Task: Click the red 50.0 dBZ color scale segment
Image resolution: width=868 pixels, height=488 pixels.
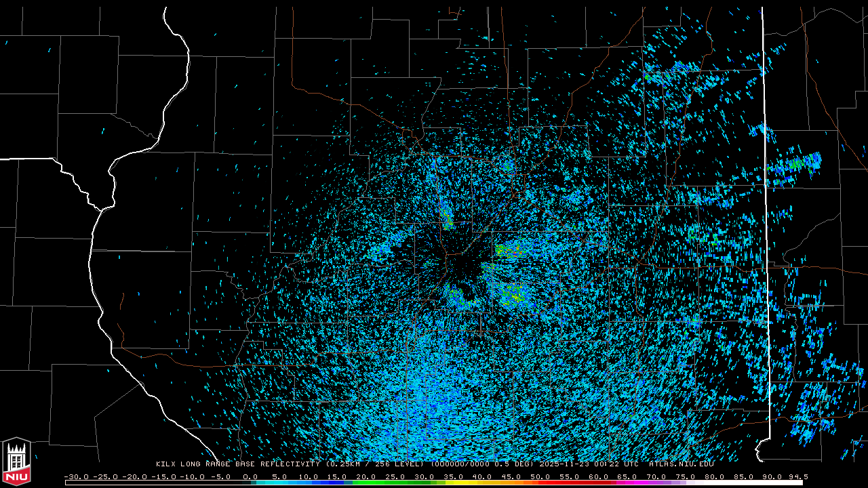Action: click(x=540, y=483)
